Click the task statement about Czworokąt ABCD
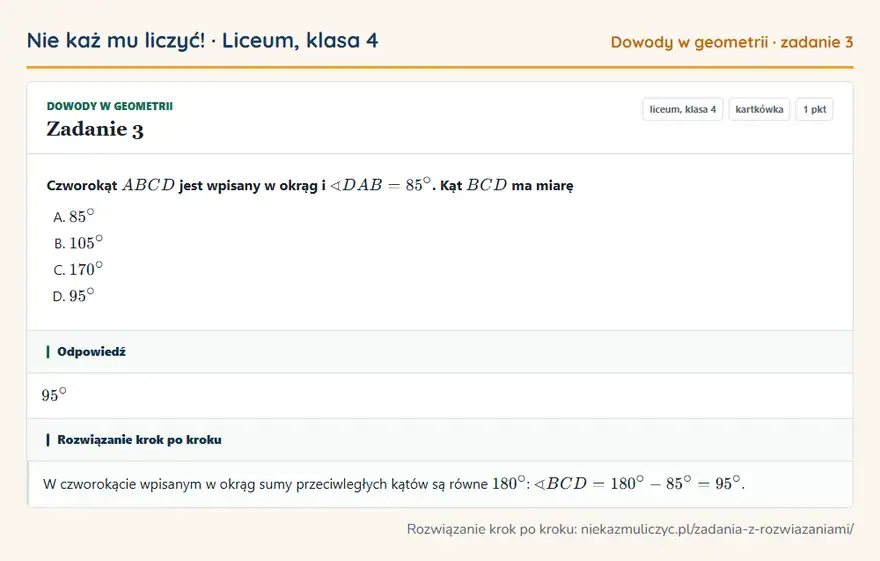Screen dimensions: 880x561 click(x=310, y=185)
